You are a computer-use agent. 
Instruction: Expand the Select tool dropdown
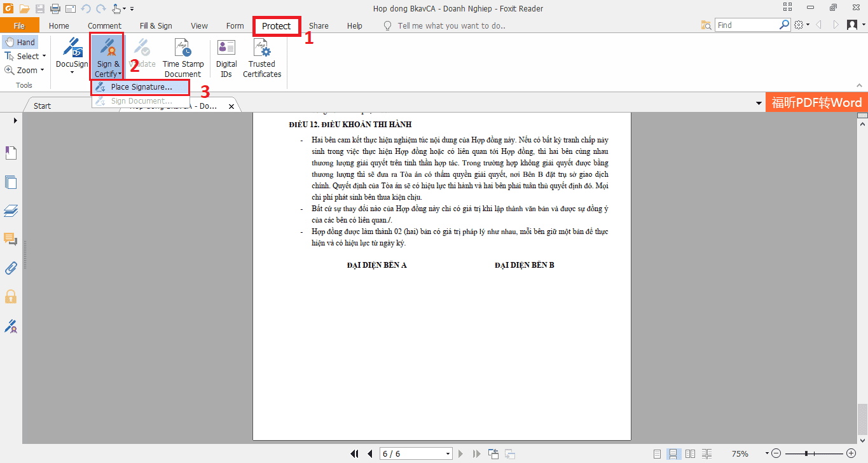pyautogui.click(x=45, y=57)
